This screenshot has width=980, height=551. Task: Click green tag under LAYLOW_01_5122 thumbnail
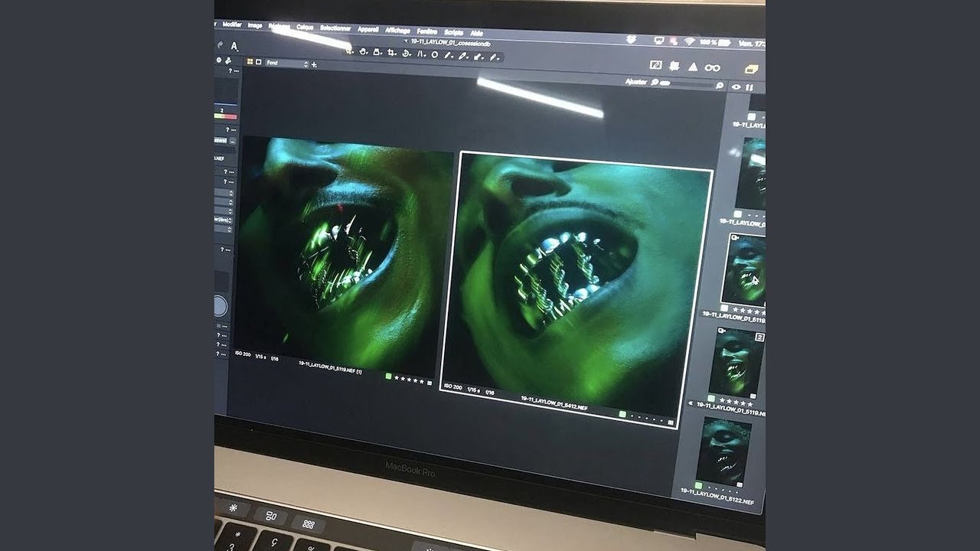700,485
